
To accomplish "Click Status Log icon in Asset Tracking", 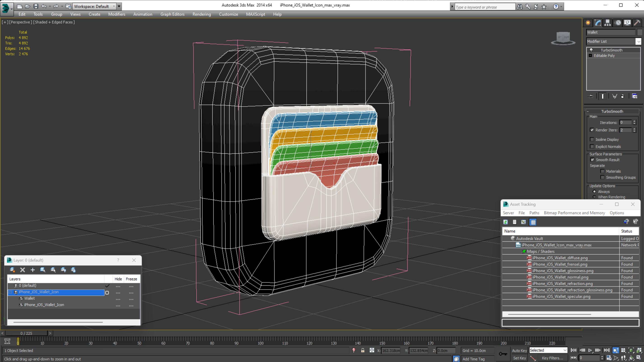I will click(514, 222).
